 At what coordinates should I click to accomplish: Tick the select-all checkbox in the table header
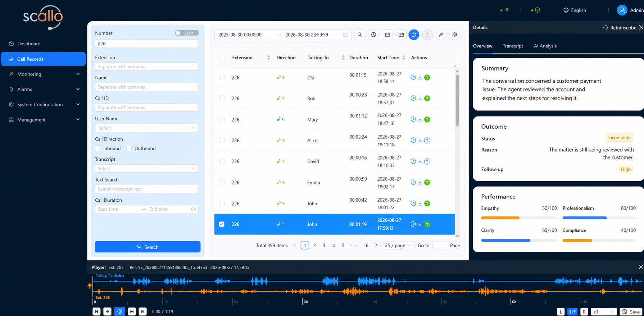pyautogui.click(x=222, y=58)
